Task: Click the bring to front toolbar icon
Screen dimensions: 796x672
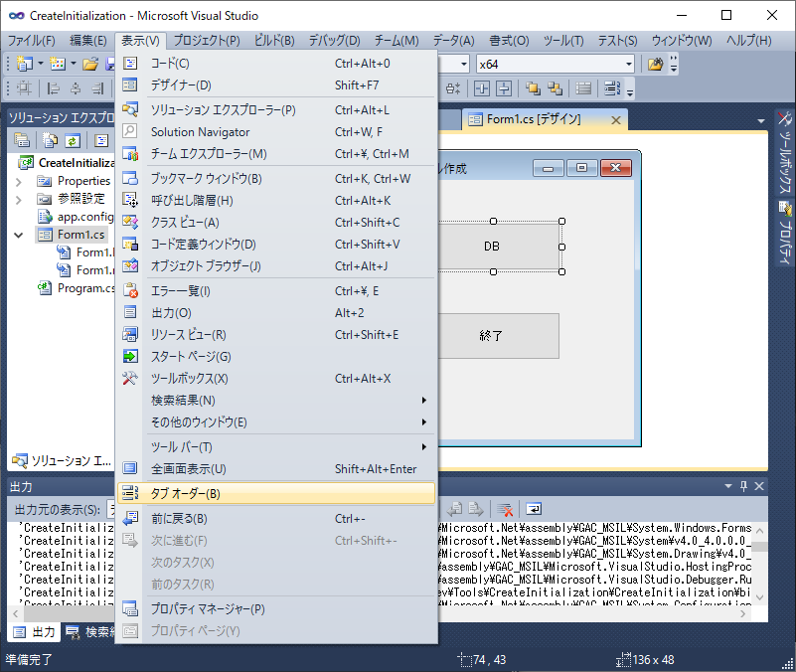Action: (x=533, y=88)
